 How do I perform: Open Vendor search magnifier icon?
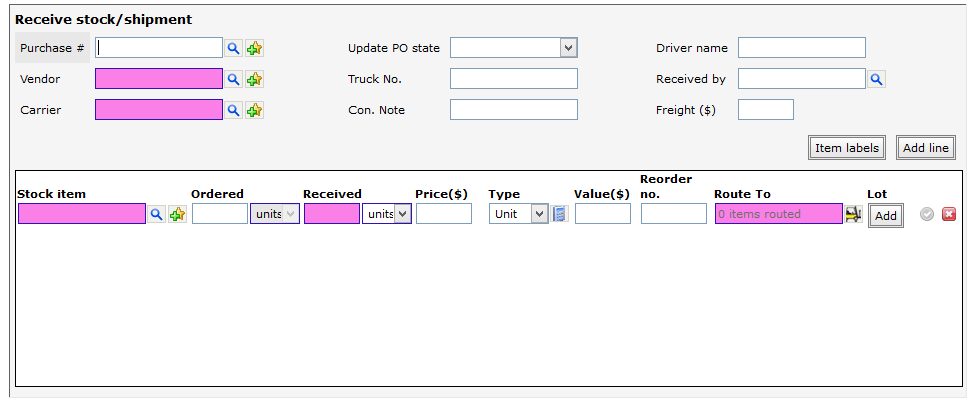[233, 79]
